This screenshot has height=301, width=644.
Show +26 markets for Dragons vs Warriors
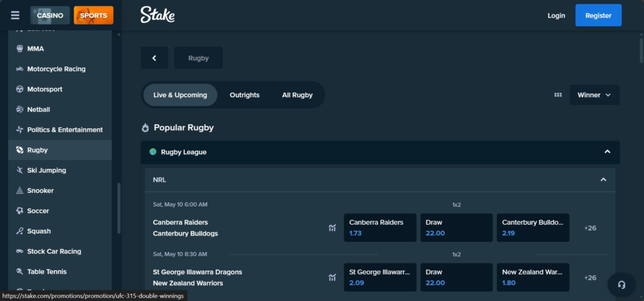pyautogui.click(x=590, y=278)
